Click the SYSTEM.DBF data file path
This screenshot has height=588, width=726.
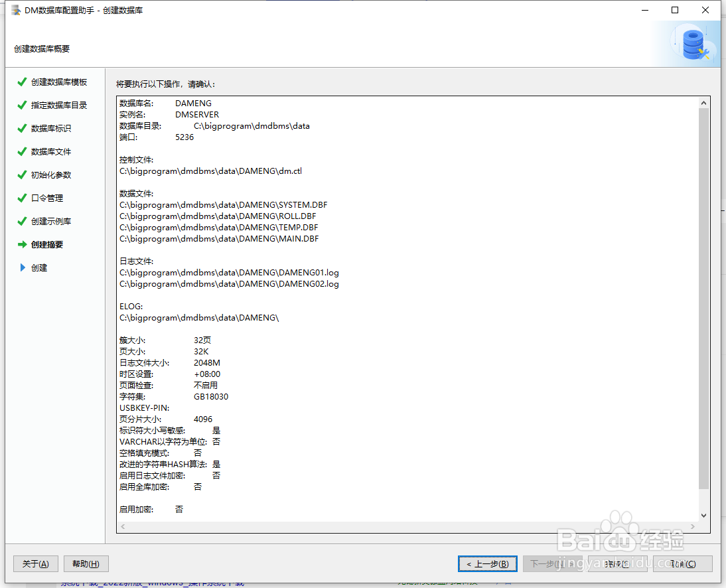[223, 204]
